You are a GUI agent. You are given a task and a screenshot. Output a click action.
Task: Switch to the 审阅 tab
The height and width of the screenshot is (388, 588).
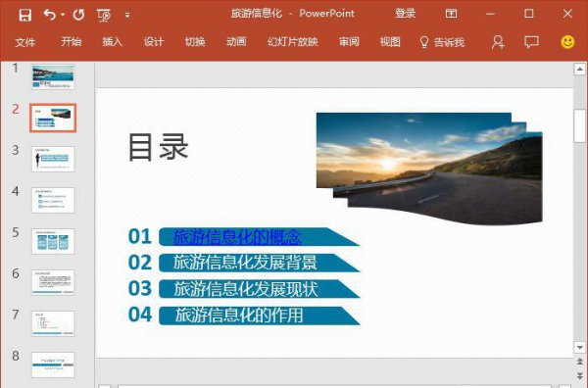coord(349,41)
